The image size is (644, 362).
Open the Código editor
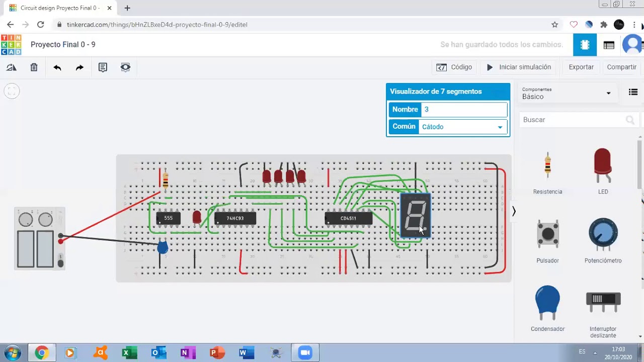tap(454, 67)
